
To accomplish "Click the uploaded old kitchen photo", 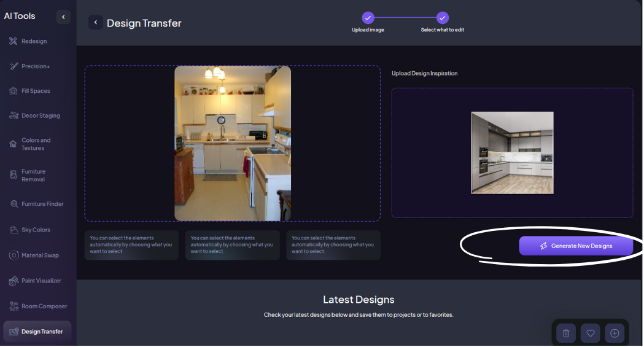I will coord(233,143).
